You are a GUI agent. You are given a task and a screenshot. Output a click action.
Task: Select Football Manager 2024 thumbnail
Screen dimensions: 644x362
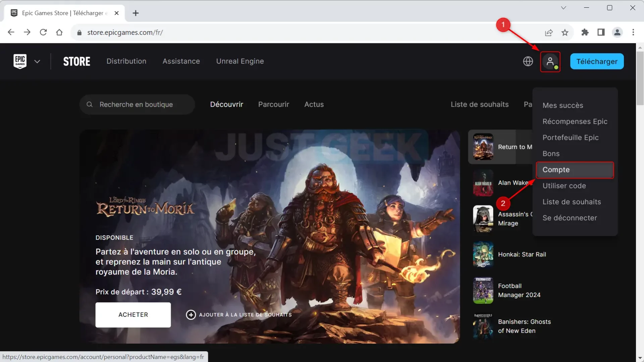click(x=483, y=291)
